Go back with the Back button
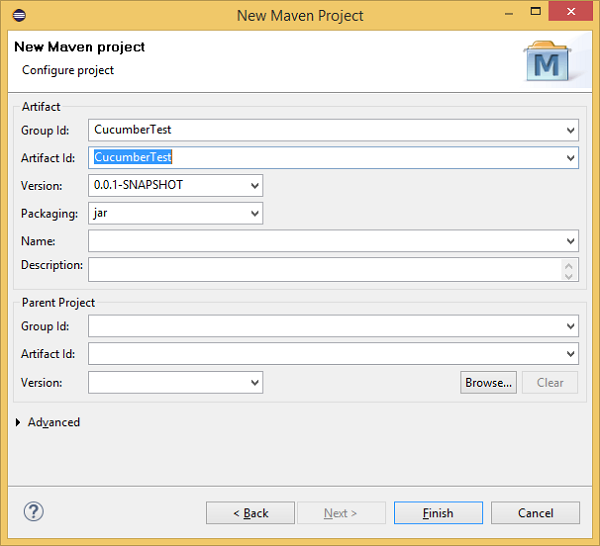 pos(250,513)
